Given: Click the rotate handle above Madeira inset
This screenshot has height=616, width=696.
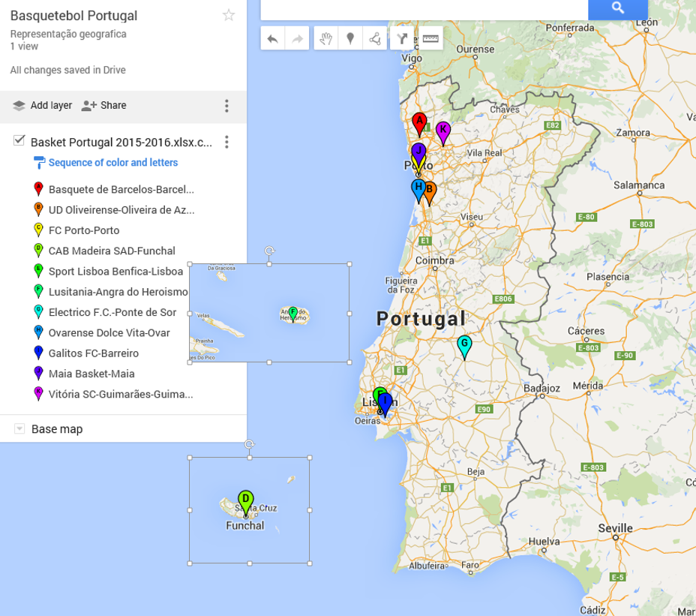Looking at the screenshot, I should tap(250, 444).
